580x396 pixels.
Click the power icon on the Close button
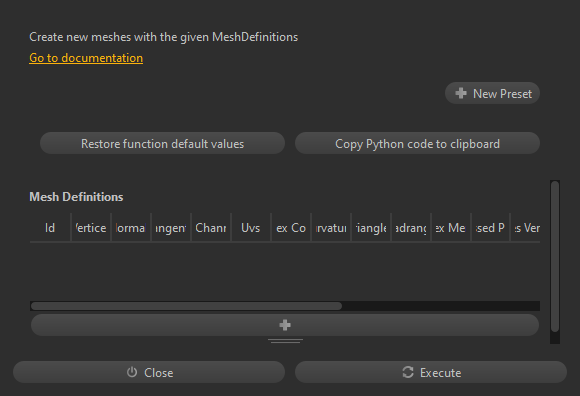tap(132, 372)
